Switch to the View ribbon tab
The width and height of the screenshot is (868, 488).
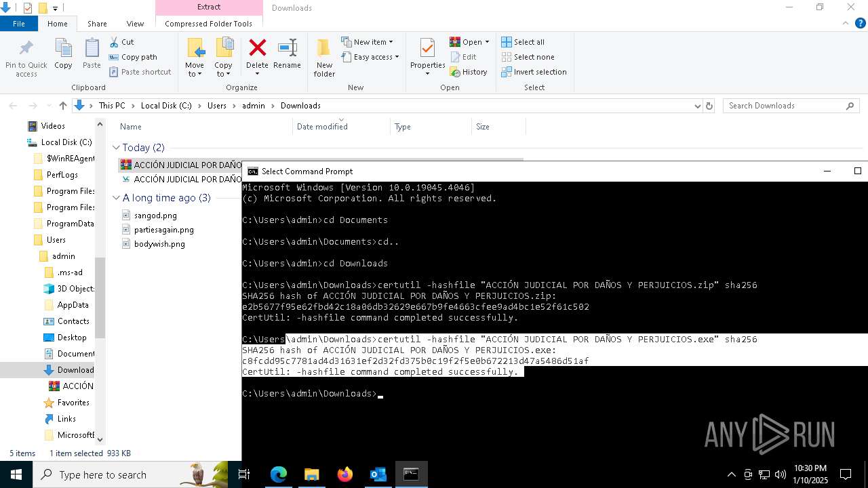point(135,24)
